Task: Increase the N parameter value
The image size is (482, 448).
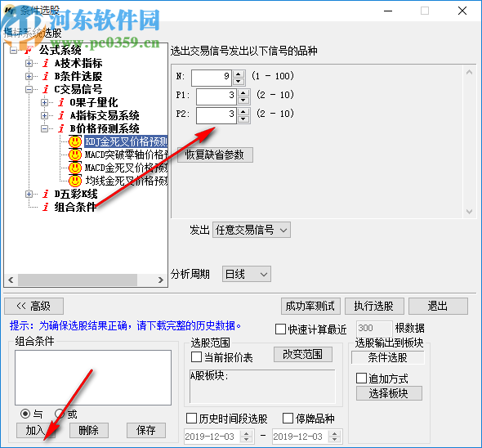Action: (x=239, y=74)
